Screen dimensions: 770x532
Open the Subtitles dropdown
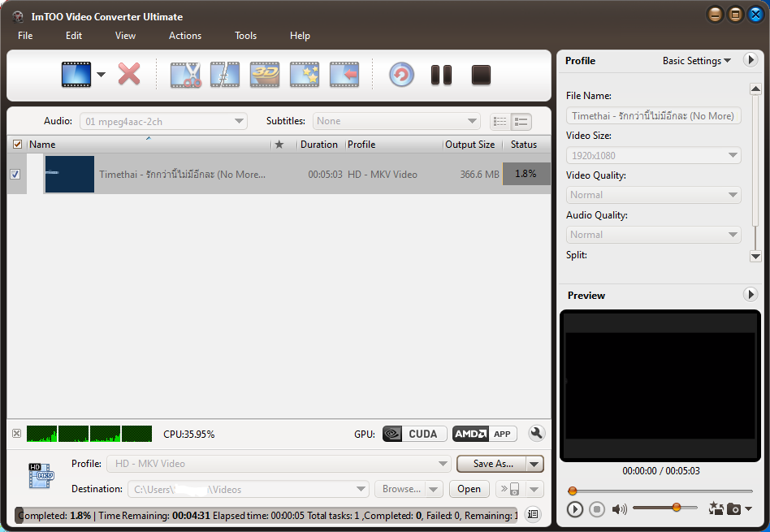tap(396, 121)
